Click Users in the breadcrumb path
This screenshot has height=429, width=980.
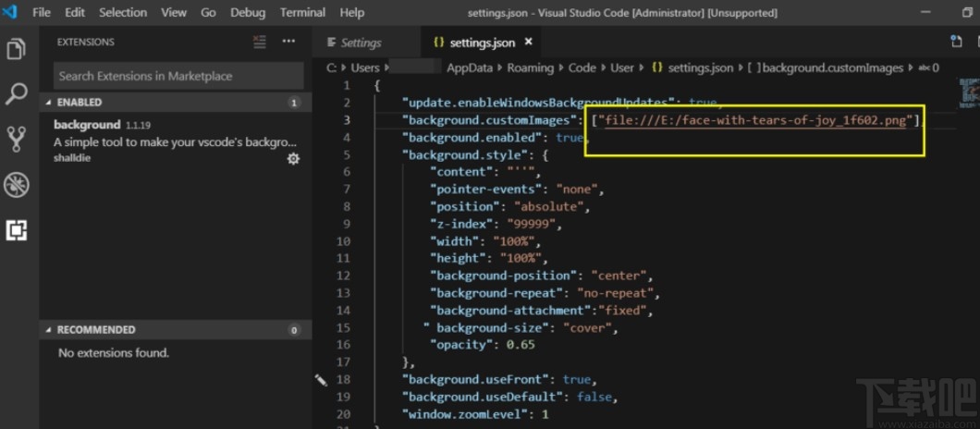(x=365, y=67)
